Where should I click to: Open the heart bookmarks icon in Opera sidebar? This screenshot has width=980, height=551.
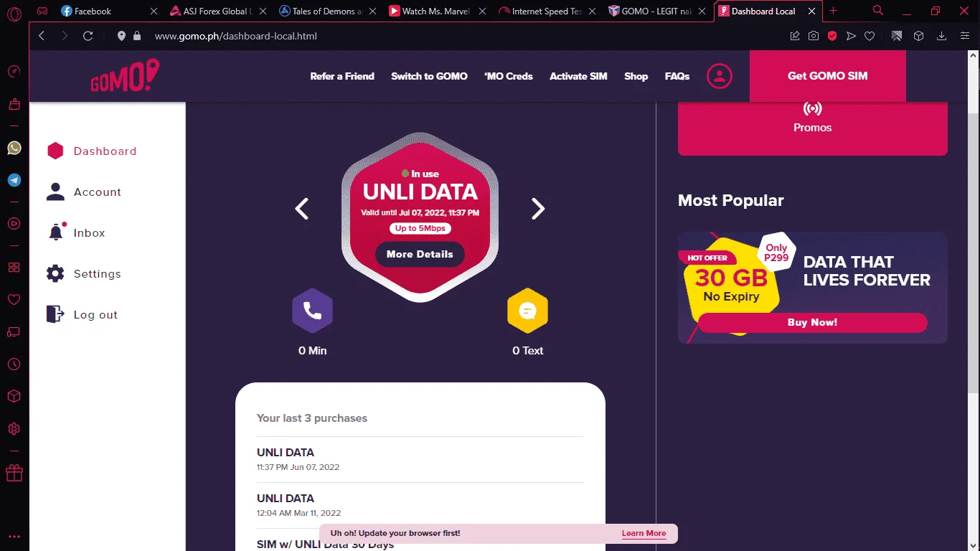14,299
